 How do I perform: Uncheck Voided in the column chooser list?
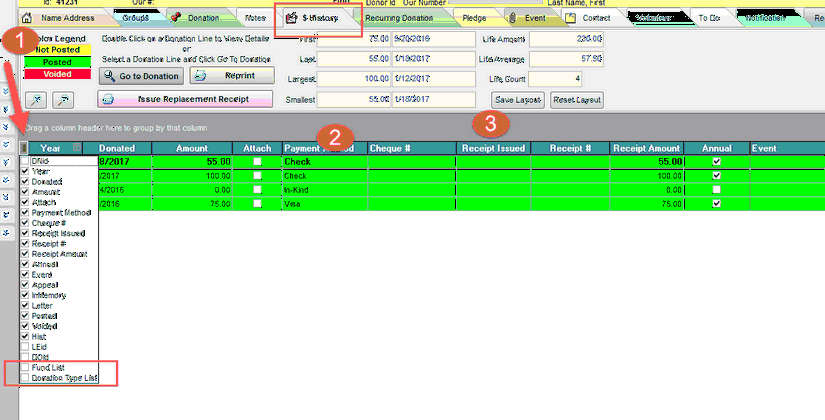[x=25, y=326]
